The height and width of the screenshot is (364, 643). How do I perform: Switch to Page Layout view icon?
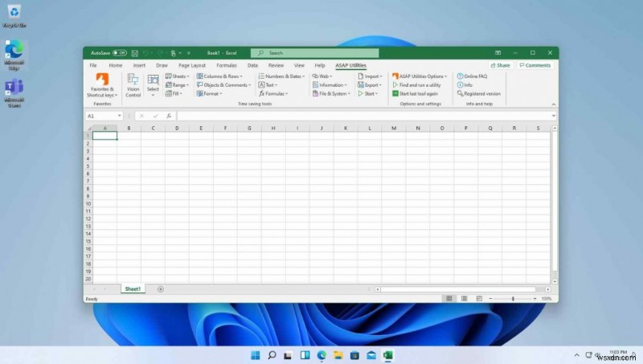tap(465, 299)
